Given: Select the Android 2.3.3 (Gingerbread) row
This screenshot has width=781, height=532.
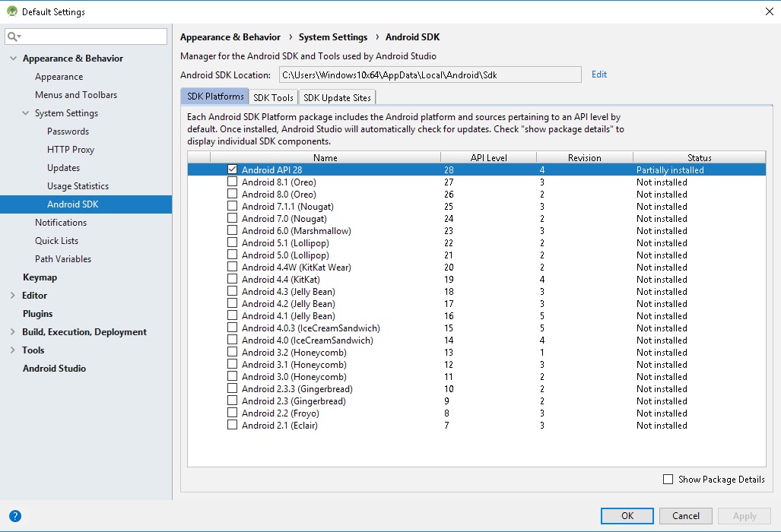Looking at the screenshot, I should pos(477,388).
